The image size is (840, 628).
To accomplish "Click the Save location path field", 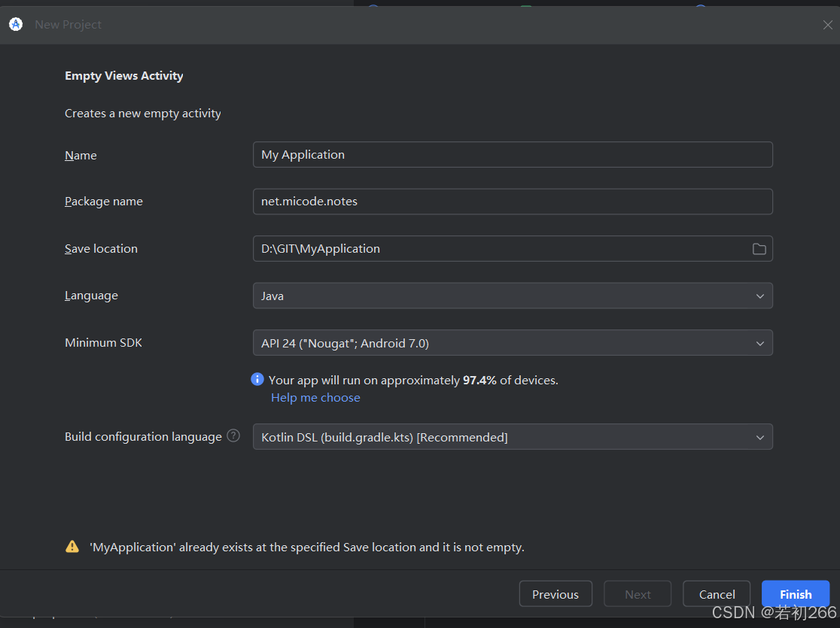I will tap(513, 248).
